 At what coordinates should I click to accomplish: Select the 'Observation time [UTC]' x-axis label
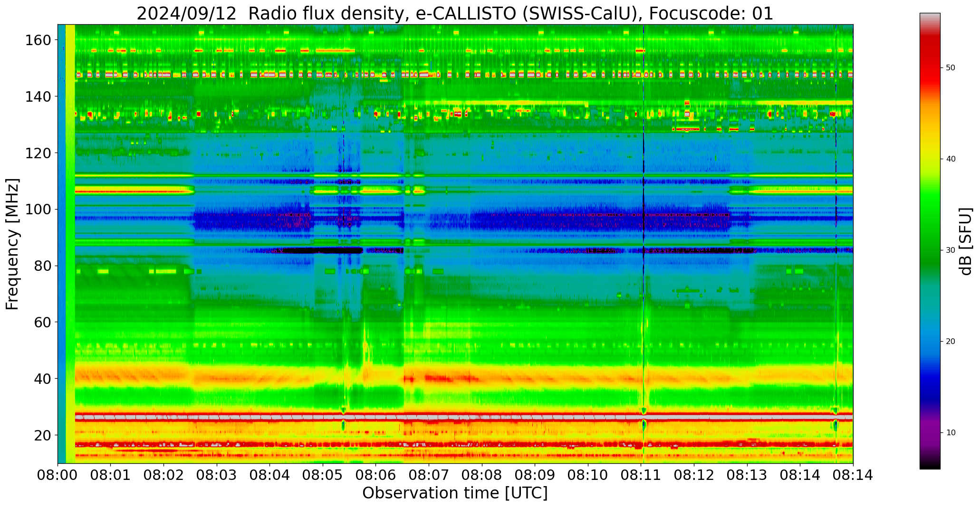pyautogui.click(x=455, y=493)
